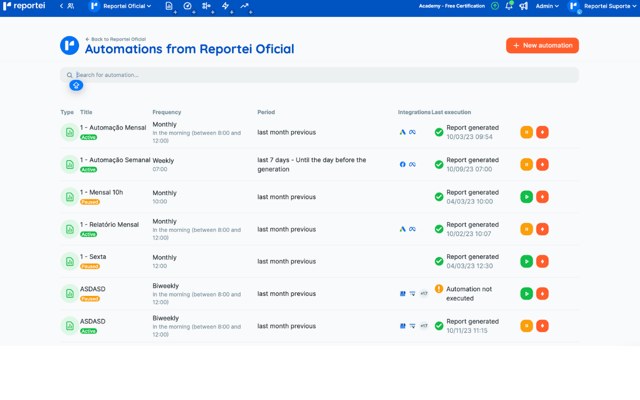Click the large Reportei logo beside page title
Image resolution: width=640 pixels, height=400 pixels.
[70, 45]
